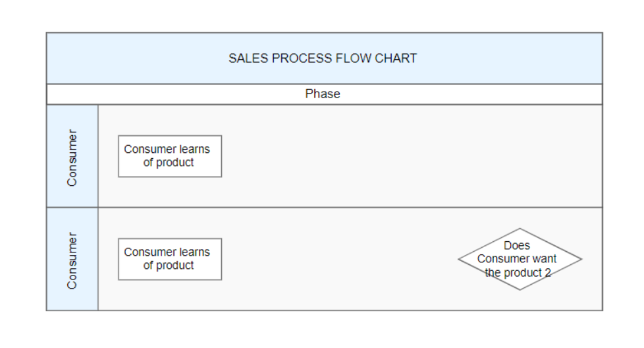Click the divider line between the two swimlanes
The image size is (644, 348).
tap(349, 208)
